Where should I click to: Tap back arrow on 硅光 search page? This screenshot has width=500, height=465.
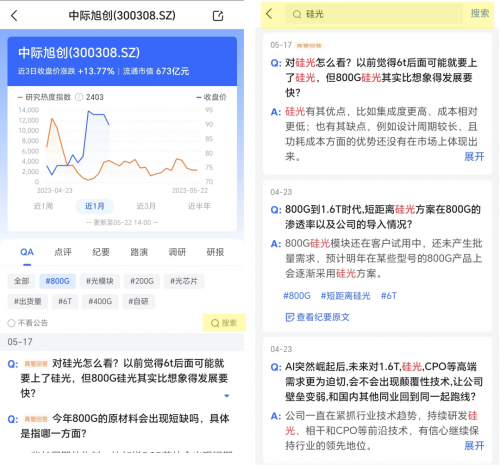269,14
